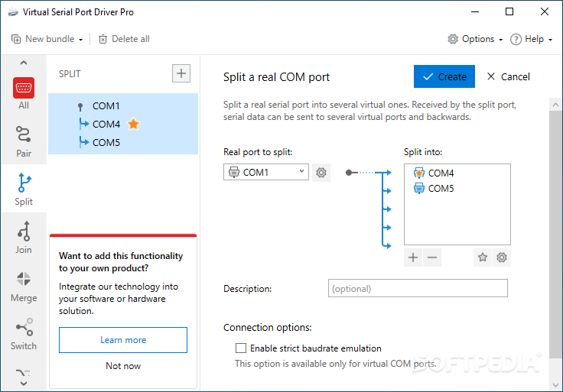The height and width of the screenshot is (392, 563).
Task: Open the real port COM1 dropdown
Action: (x=265, y=172)
